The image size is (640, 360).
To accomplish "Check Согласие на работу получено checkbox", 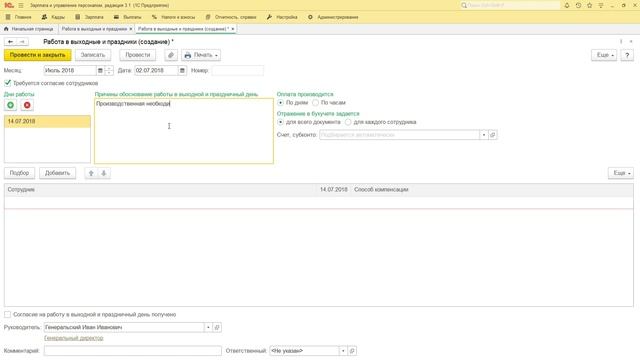I will pos(7,314).
